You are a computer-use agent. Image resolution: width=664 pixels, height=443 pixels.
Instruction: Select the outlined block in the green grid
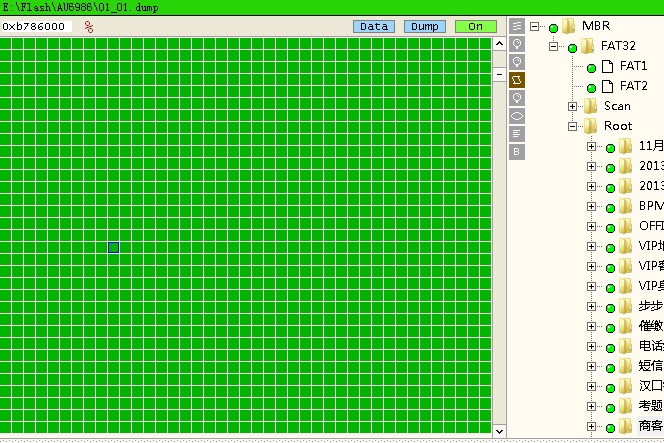click(x=113, y=247)
